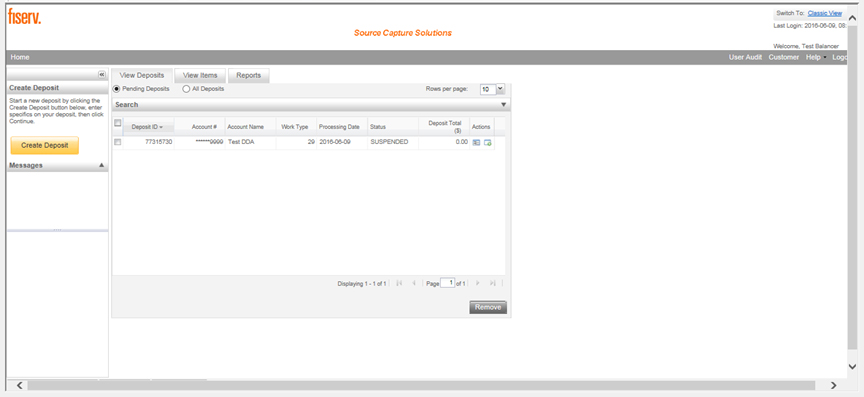Click the fiserv logo
864x397 pixels.
click(x=24, y=17)
